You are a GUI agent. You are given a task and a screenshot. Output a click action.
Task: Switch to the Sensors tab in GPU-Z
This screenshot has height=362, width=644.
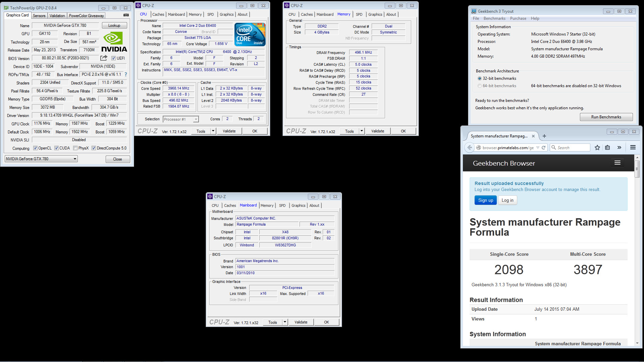pyautogui.click(x=39, y=16)
